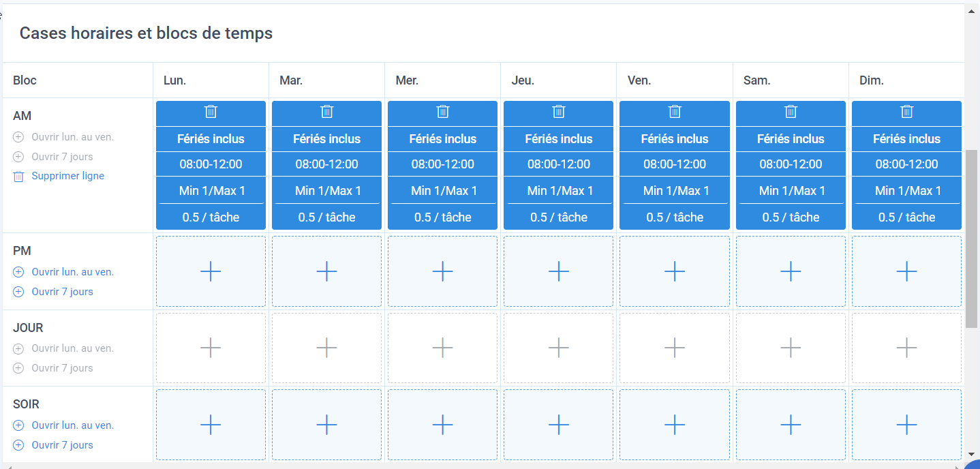980x469 pixels.
Task: Delete the AM block for Dim.
Action: tap(906, 112)
